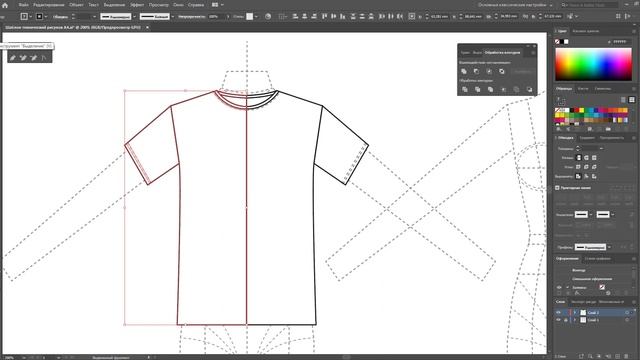Open the Текст menu
Image resolution: width=640 pixels, height=360 pixels.
tap(93, 5)
